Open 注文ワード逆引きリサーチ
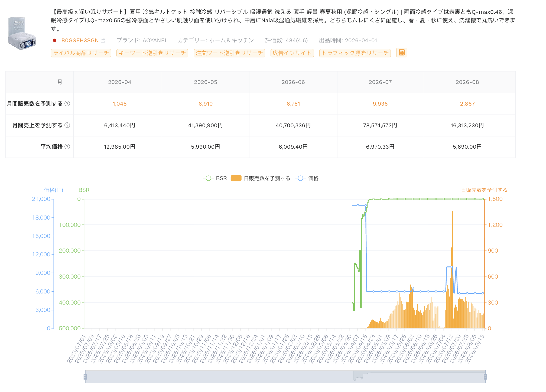546x392 pixels. [x=229, y=53]
